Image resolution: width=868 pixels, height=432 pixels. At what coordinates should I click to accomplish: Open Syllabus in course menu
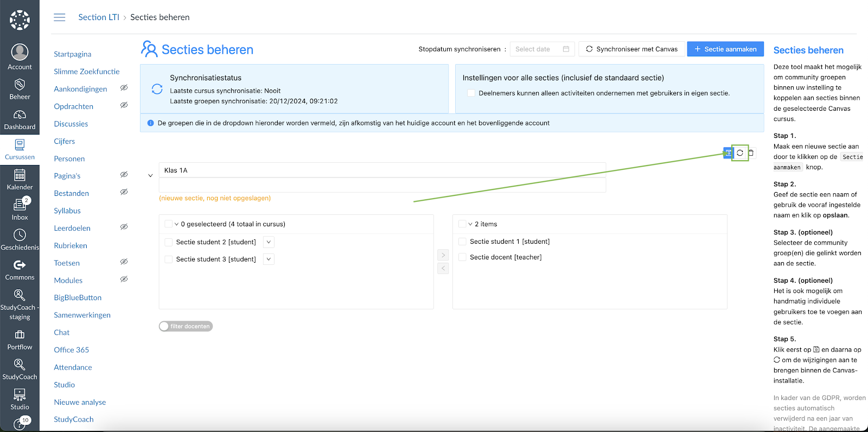pyautogui.click(x=67, y=211)
